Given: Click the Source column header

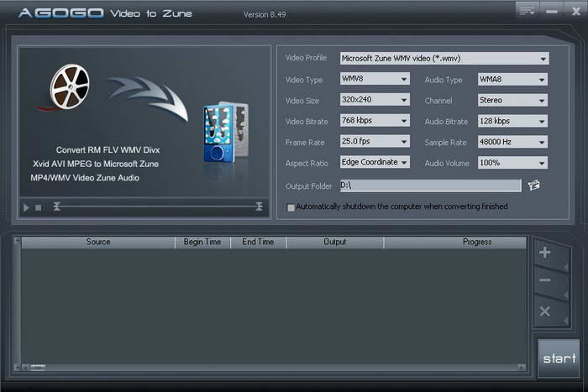Looking at the screenshot, I should (98, 242).
